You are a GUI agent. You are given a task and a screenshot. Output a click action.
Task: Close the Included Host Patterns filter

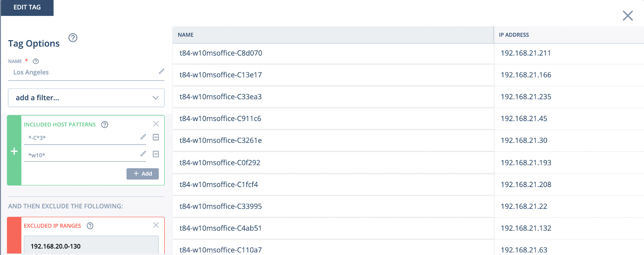pyautogui.click(x=156, y=124)
